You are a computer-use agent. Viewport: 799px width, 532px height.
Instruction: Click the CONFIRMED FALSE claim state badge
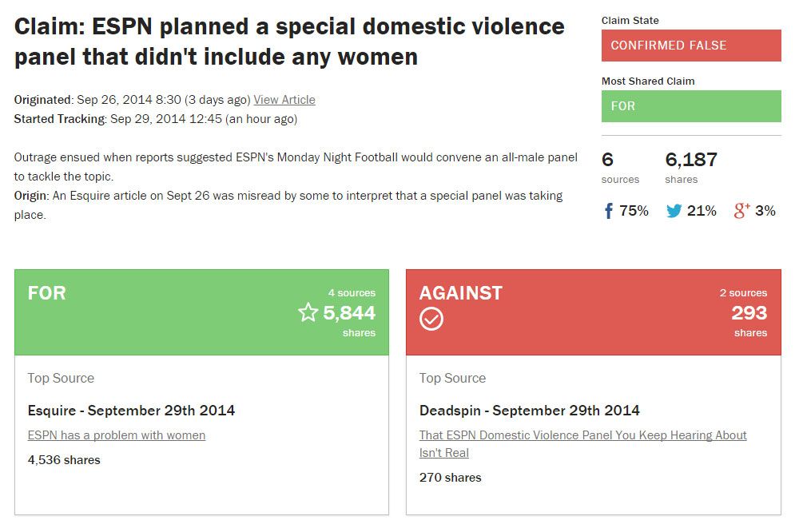point(691,46)
